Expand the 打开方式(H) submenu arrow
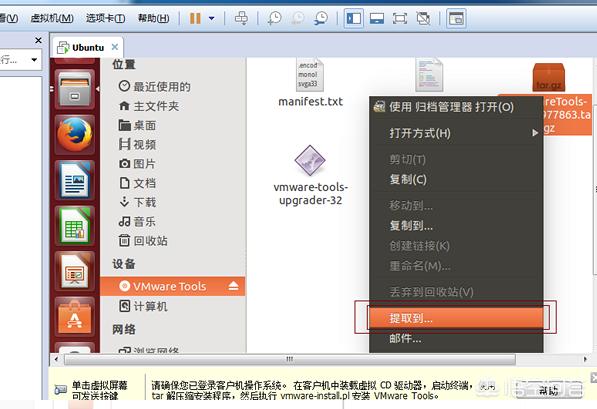The width and height of the screenshot is (597, 409). click(x=535, y=133)
